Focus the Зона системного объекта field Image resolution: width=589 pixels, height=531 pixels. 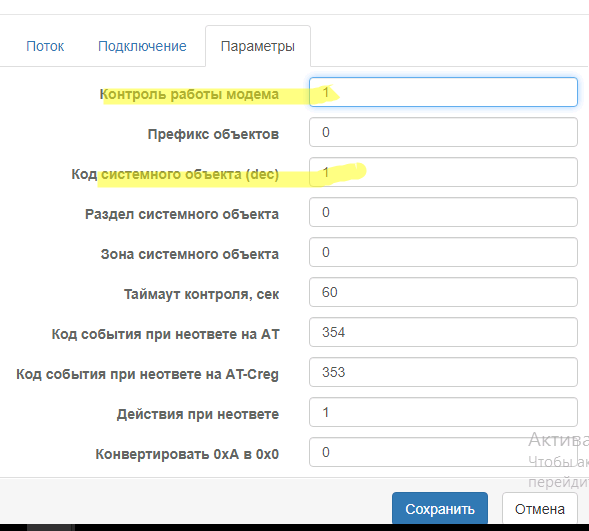tap(443, 252)
